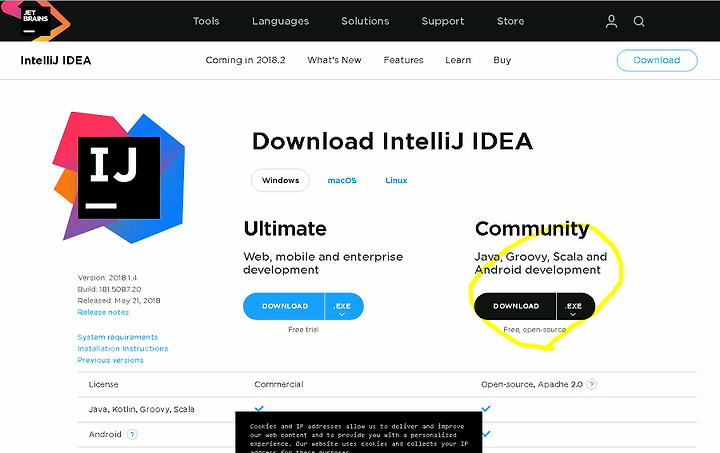Image resolution: width=720 pixels, height=453 pixels.
Task: Open the Installation Instructions link
Action: tap(123, 349)
